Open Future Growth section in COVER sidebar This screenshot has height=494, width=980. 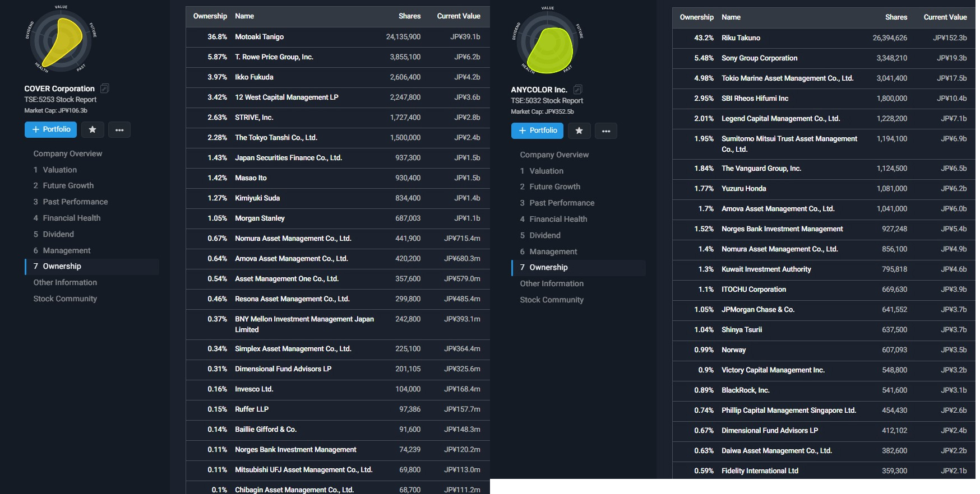(63, 185)
